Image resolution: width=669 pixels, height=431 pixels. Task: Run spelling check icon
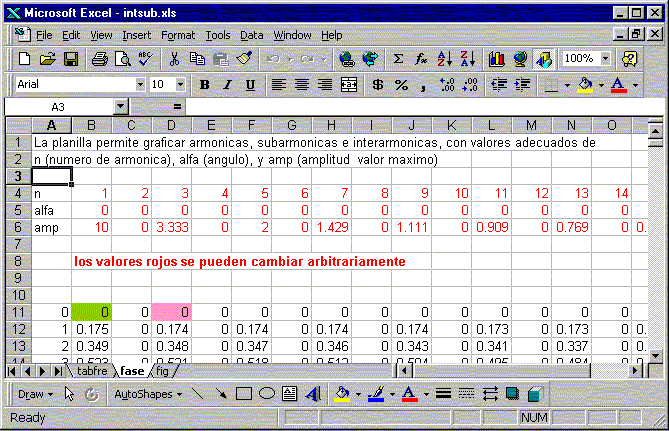[x=146, y=59]
